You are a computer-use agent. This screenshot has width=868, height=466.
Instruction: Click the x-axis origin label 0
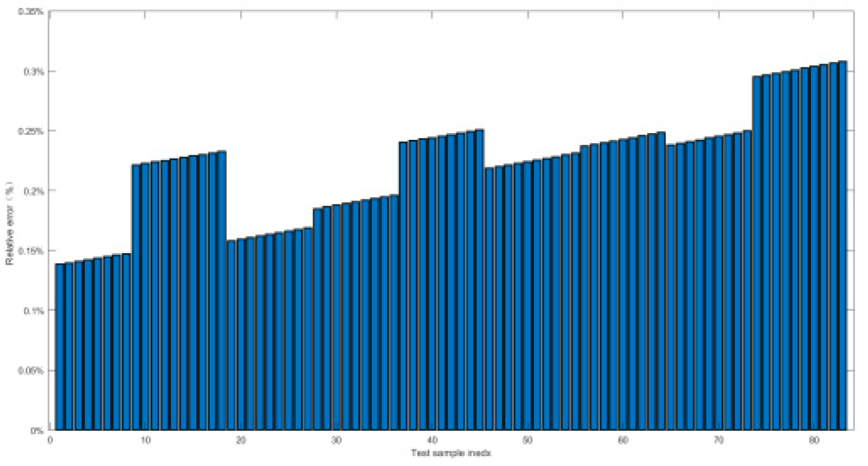tap(50, 441)
